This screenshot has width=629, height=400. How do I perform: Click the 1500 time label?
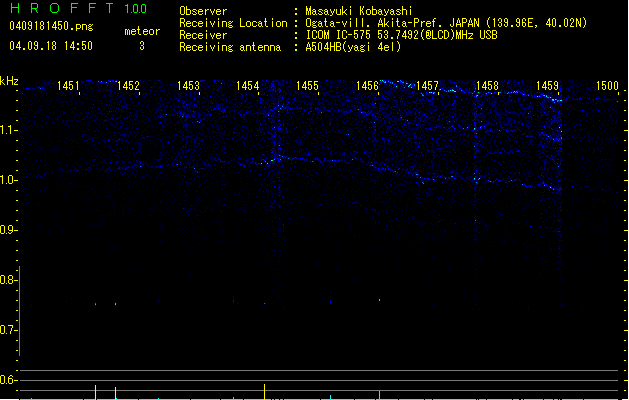[x=607, y=87]
